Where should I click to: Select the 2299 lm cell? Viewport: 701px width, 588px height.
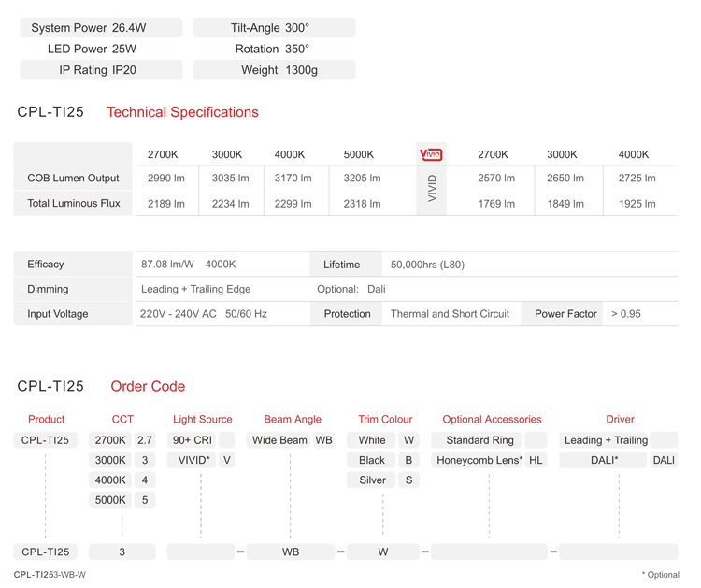(x=293, y=204)
